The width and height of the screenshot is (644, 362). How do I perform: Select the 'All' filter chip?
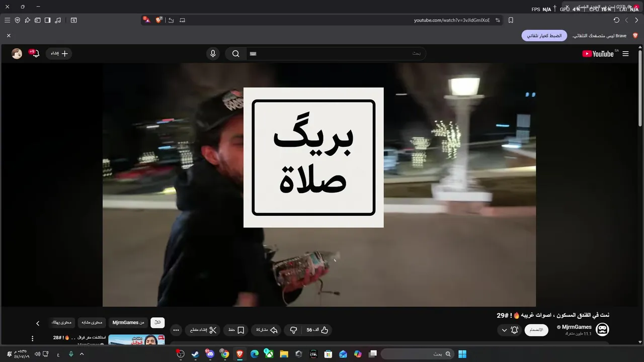tap(157, 323)
